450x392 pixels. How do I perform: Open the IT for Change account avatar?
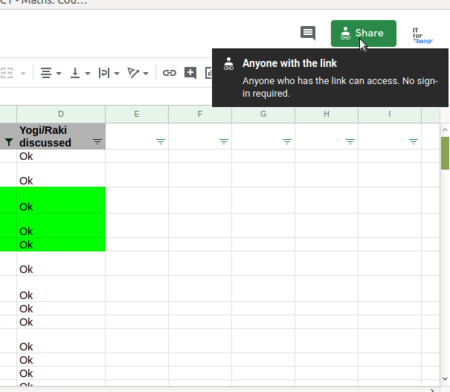click(x=422, y=35)
